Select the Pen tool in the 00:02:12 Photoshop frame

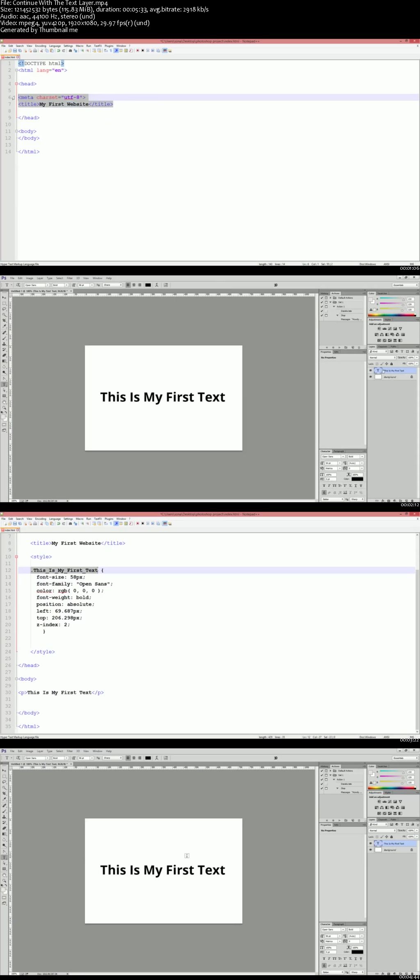[4, 379]
